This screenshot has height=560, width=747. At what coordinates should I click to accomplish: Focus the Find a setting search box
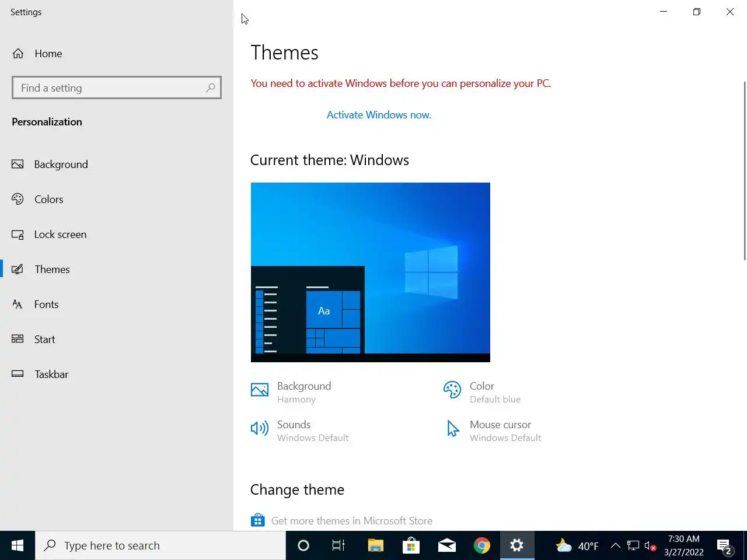(117, 87)
